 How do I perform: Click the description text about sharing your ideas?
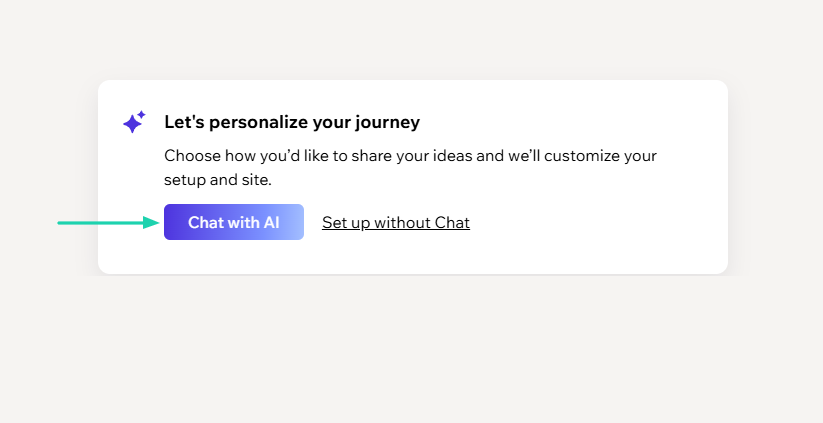click(x=410, y=156)
